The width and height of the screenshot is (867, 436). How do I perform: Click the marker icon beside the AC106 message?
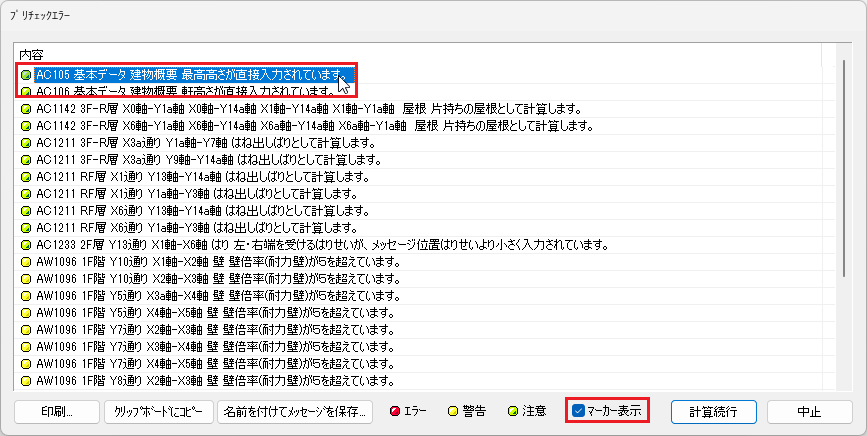(x=26, y=91)
